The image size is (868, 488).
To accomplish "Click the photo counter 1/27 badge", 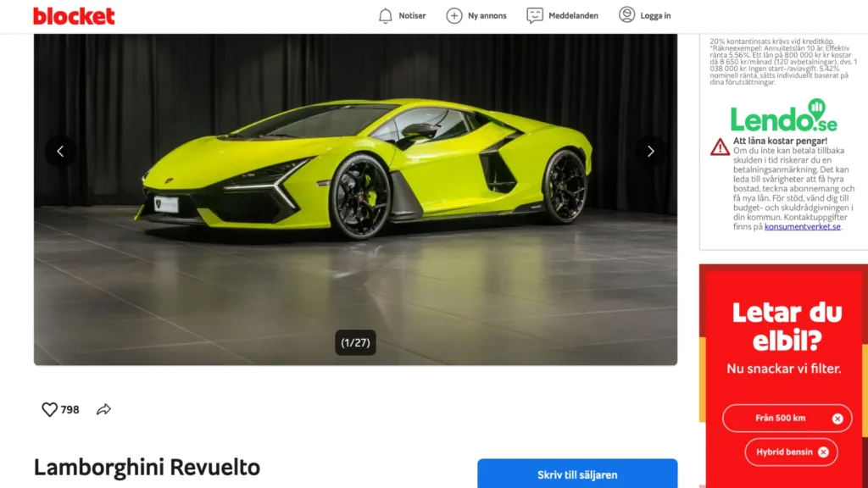I will click(355, 342).
